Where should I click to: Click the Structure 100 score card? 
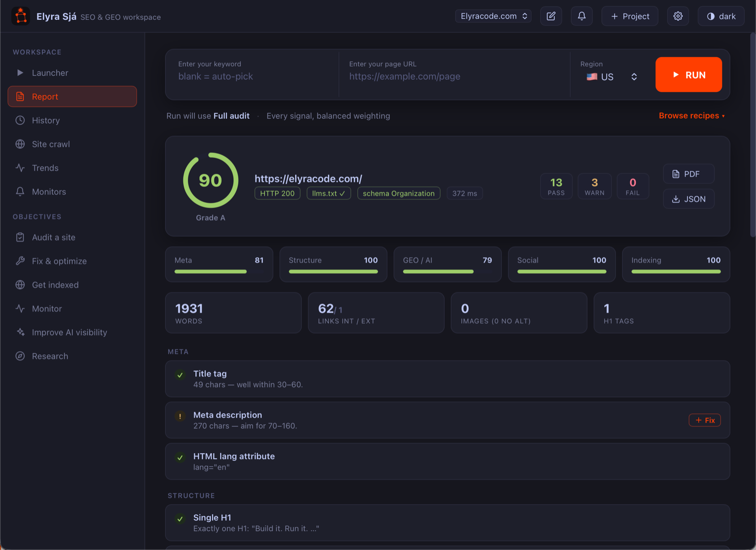pos(333,264)
